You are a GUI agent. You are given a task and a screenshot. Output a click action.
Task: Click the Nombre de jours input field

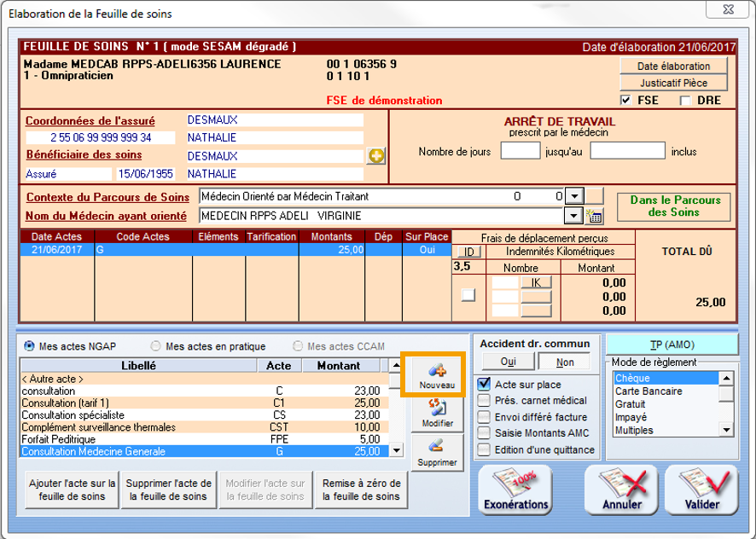tap(520, 152)
